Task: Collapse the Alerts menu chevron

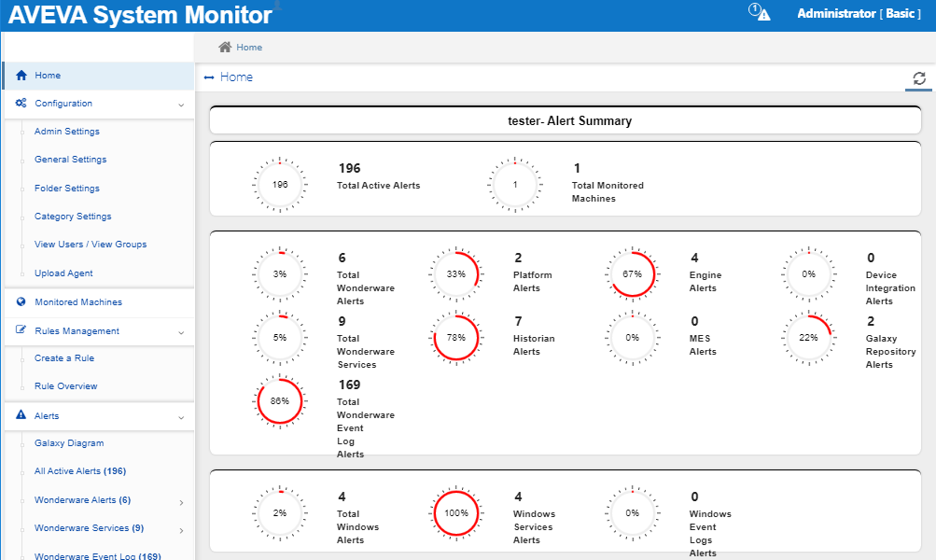Action: [181, 418]
